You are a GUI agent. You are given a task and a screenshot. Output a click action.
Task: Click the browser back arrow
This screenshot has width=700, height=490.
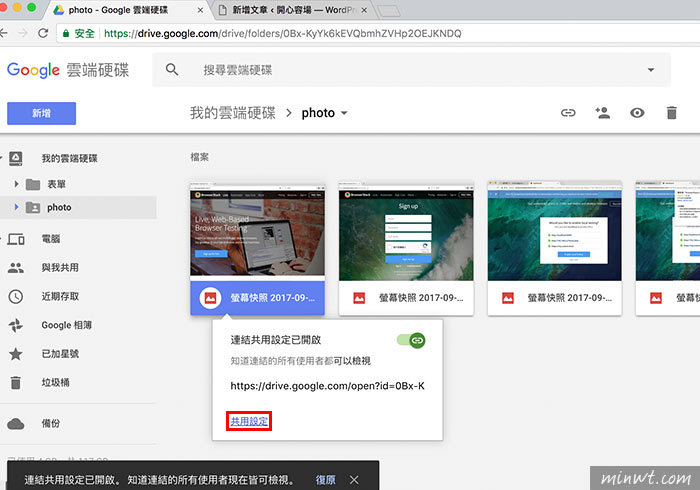coord(4,33)
